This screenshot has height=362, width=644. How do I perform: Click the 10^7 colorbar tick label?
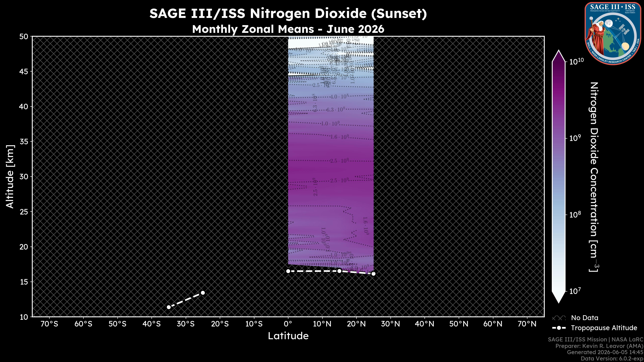[575, 291]
